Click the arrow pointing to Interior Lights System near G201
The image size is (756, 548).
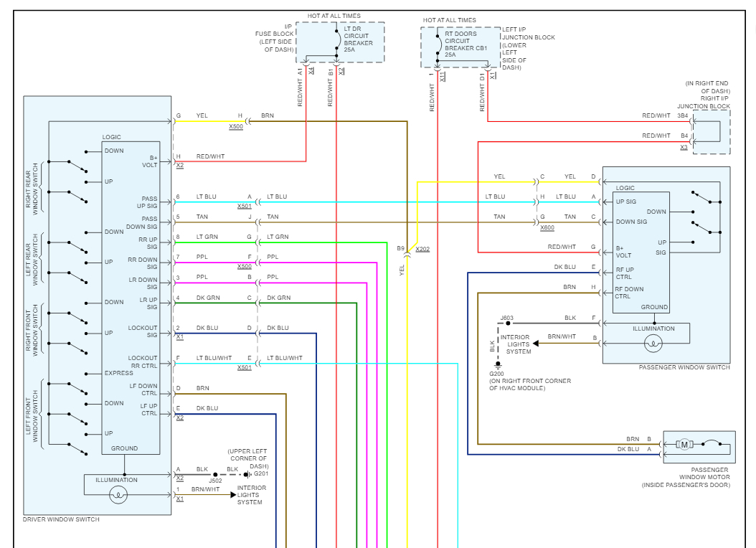[233, 494]
